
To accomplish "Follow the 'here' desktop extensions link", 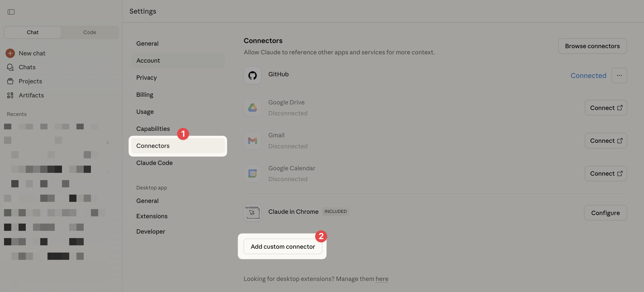I will 381,279.
